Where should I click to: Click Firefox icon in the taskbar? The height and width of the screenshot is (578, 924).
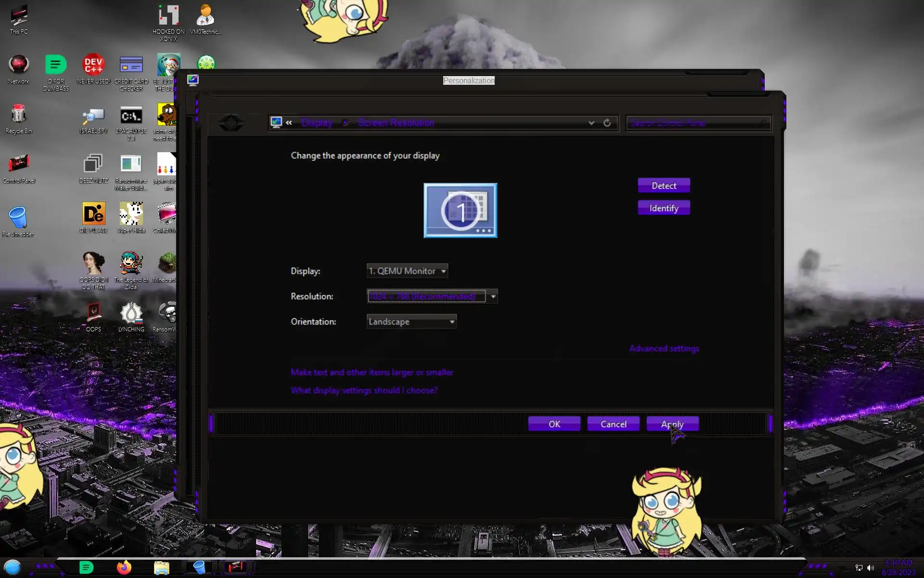(124, 567)
